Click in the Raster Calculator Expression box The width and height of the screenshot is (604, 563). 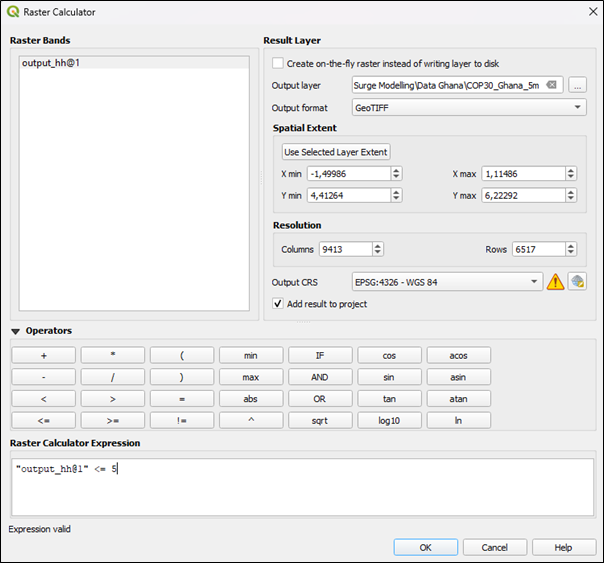tap(302, 487)
